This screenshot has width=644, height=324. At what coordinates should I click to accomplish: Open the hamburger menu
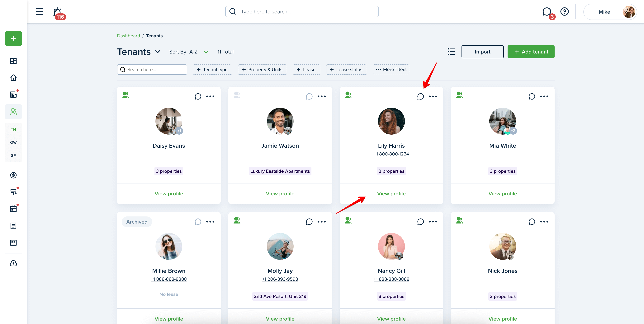pyautogui.click(x=39, y=12)
